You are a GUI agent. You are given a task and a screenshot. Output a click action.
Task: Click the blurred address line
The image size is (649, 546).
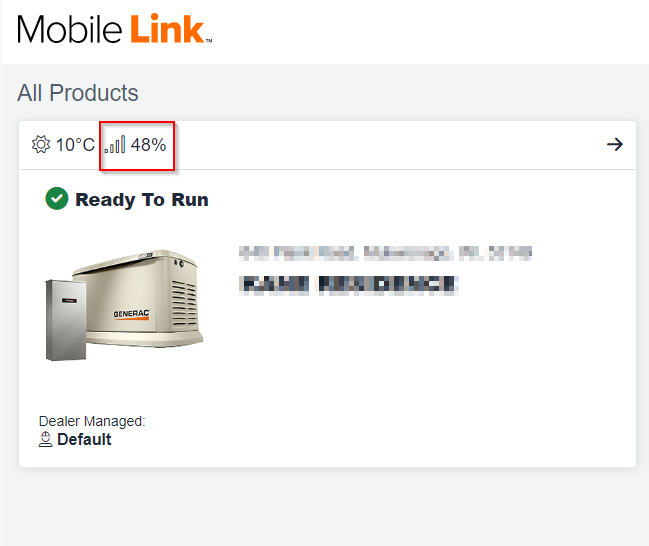(385, 252)
